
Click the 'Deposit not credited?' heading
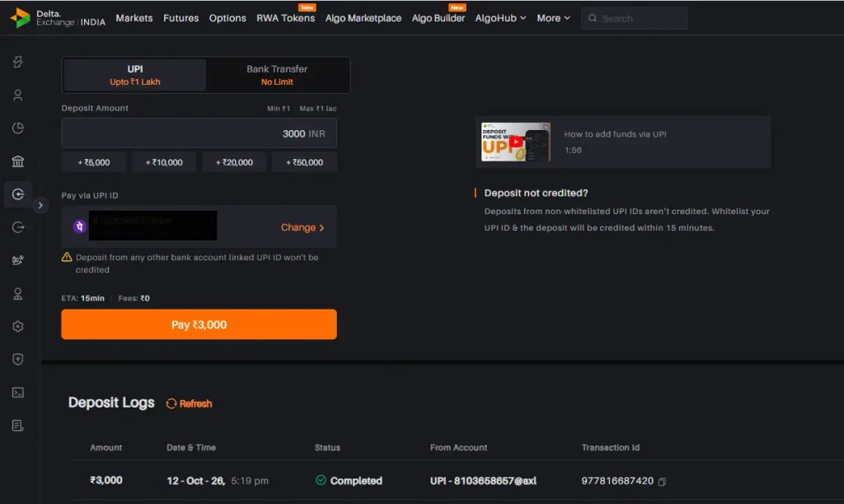coord(536,193)
